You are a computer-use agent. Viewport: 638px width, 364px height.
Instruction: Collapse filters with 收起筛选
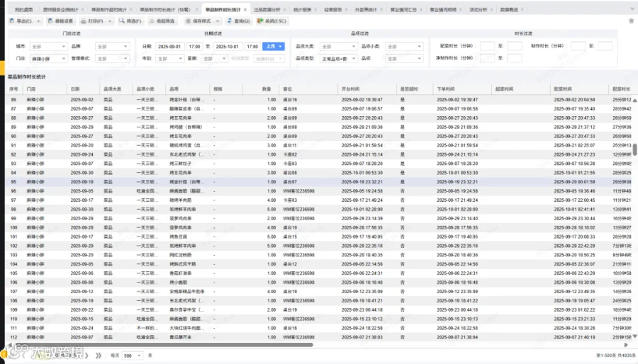[162, 21]
